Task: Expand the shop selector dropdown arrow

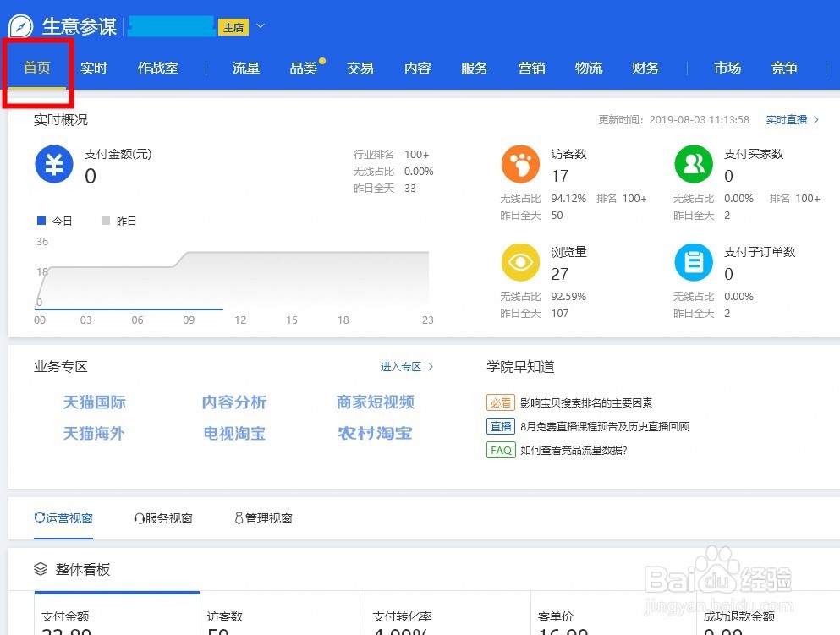Action: pos(261,25)
